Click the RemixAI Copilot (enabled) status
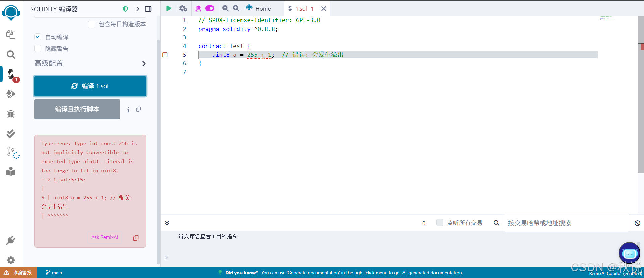Screen dimensions: 644x278 [x=615, y=273]
